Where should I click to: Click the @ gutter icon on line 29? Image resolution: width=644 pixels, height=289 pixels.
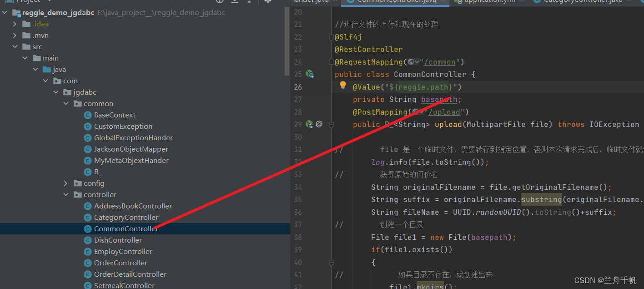tap(319, 124)
